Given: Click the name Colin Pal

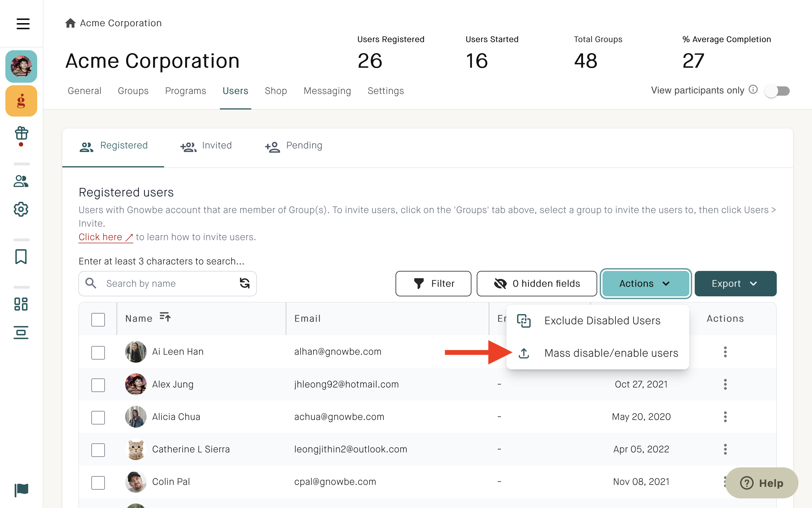Looking at the screenshot, I should [171, 482].
